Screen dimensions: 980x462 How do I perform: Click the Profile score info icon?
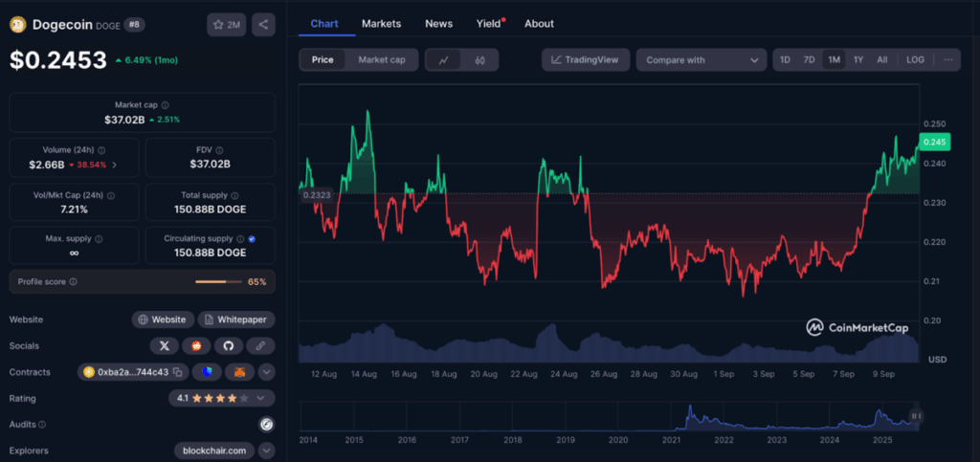coord(73,282)
